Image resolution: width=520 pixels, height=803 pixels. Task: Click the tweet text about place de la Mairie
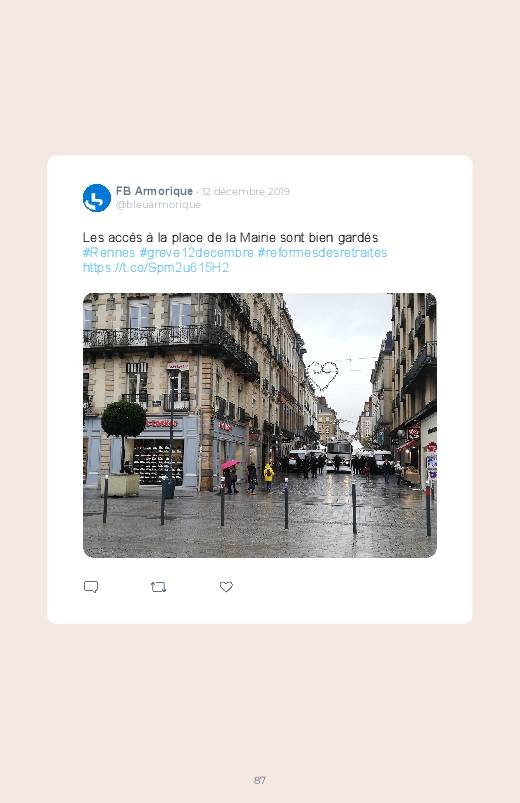(231, 238)
